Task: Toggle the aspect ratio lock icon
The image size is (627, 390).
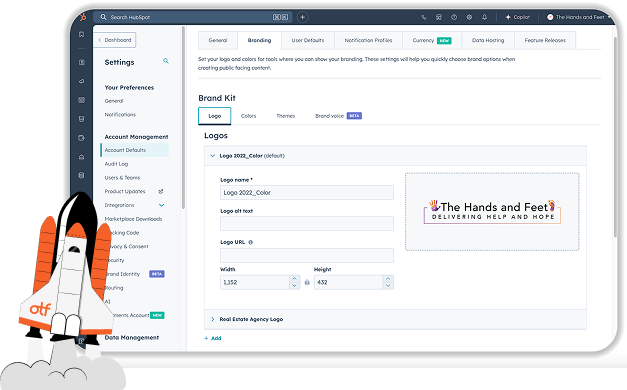Action: 307,282
